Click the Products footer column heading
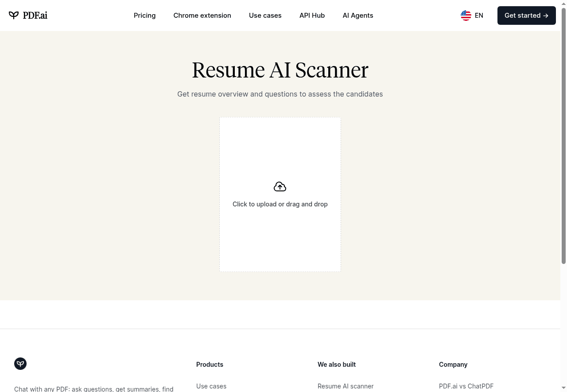Image resolution: width=567 pixels, height=392 pixels. click(x=210, y=364)
